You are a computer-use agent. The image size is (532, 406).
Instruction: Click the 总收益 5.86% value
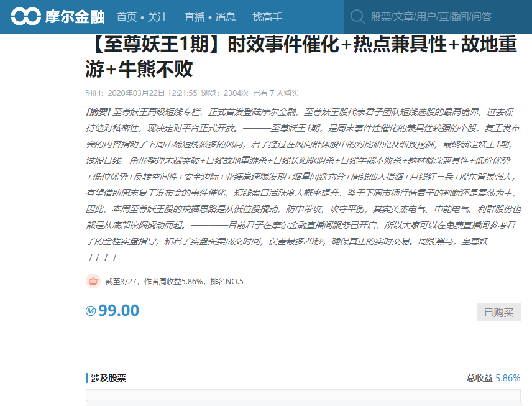tap(508, 378)
